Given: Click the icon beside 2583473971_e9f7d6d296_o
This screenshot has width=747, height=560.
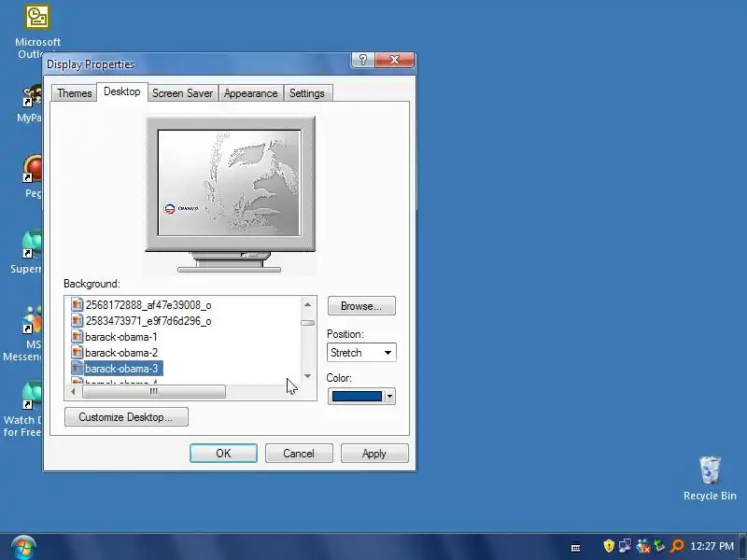Looking at the screenshot, I should 77,321.
